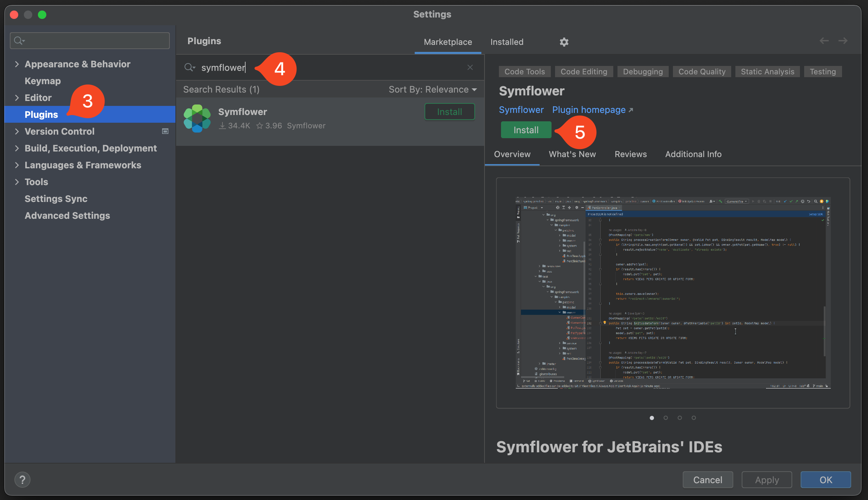The width and height of the screenshot is (868, 500).
Task: Click the Static Analysis tag
Action: point(767,72)
